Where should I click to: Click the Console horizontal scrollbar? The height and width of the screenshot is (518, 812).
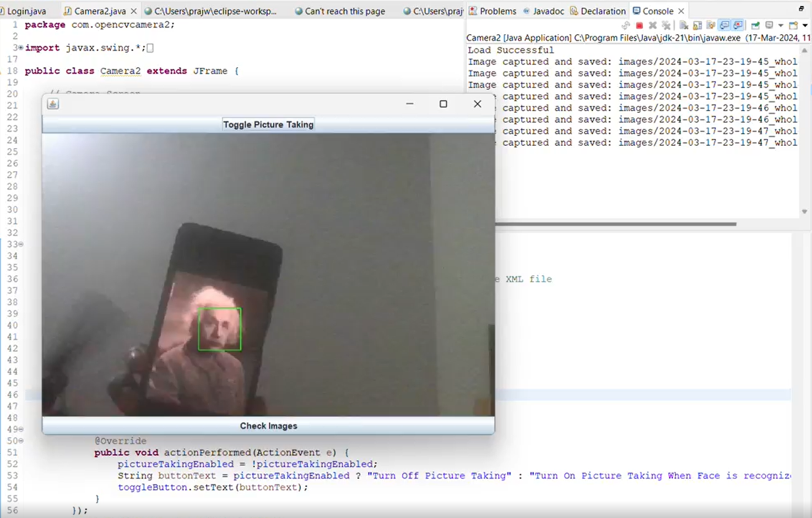coord(616,224)
